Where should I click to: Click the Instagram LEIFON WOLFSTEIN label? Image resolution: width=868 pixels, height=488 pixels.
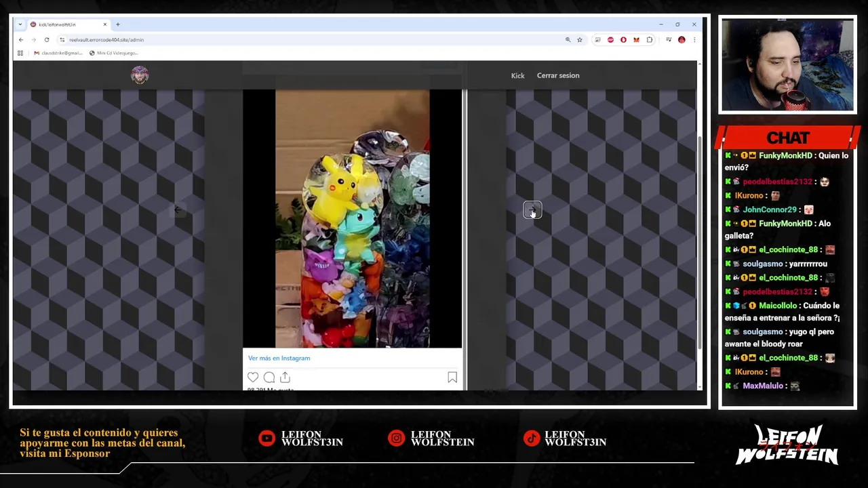coord(442,439)
